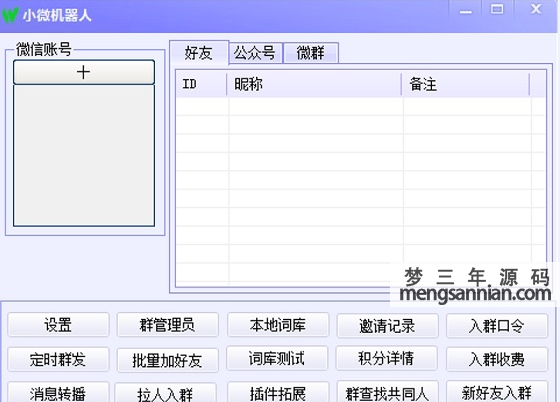This screenshot has width=560, height=402.
Task: Click the green W app icon in title bar
Action: pos(10,15)
